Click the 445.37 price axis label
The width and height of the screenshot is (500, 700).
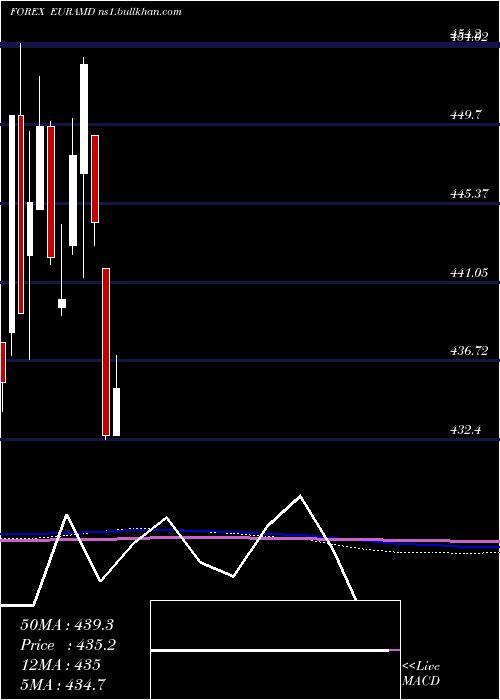(469, 194)
